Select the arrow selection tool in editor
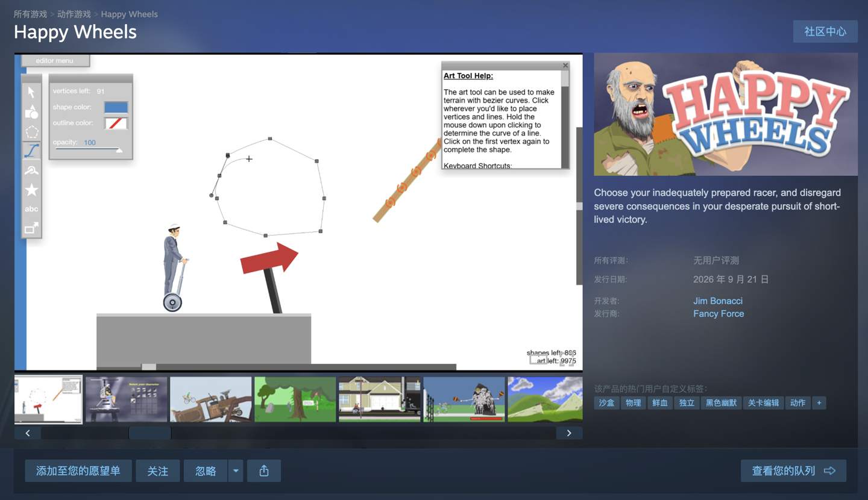The width and height of the screenshot is (868, 500). tap(31, 92)
